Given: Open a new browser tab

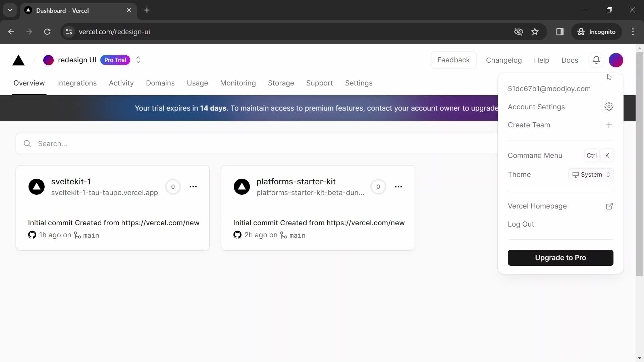Looking at the screenshot, I should [x=147, y=10].
